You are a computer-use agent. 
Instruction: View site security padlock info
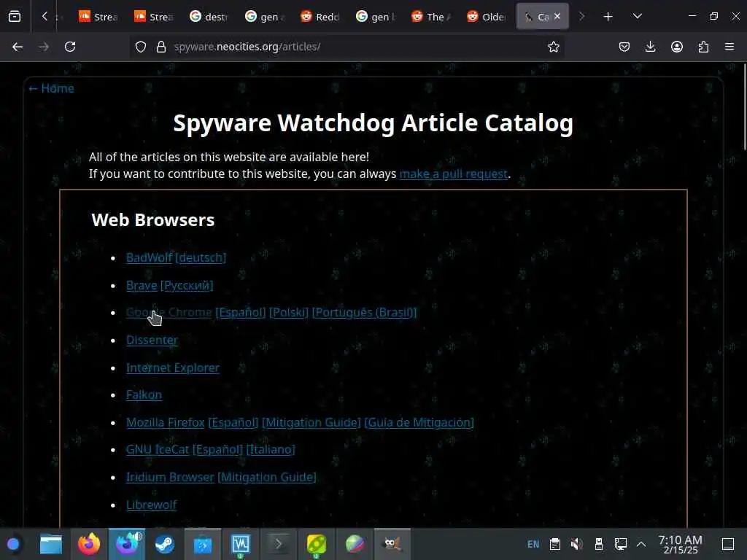click(161, 47)
